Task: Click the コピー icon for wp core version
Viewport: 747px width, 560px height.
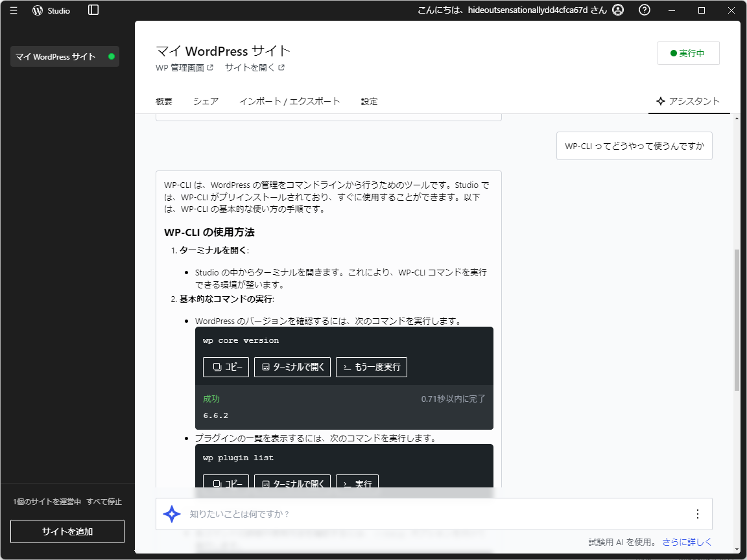Action: pyautogui.click(x=226, y=367)
